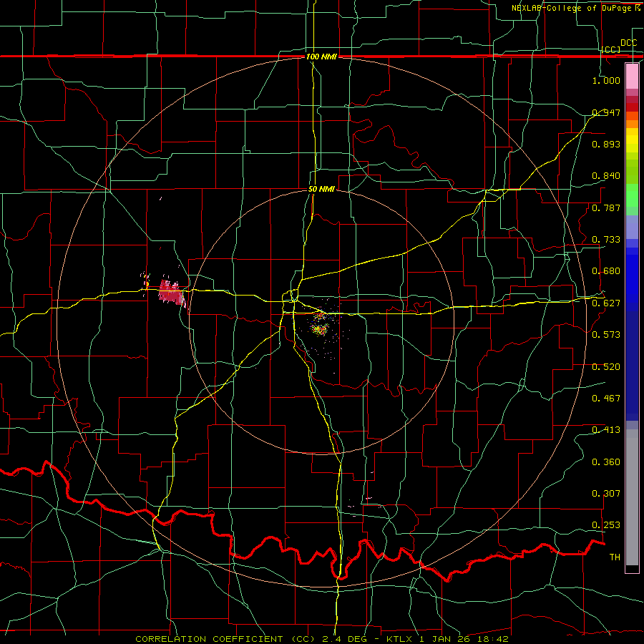Select the [CC] product label
This screenshot has width=644, height=644.
pyautogui.click(x=611, y=49)
